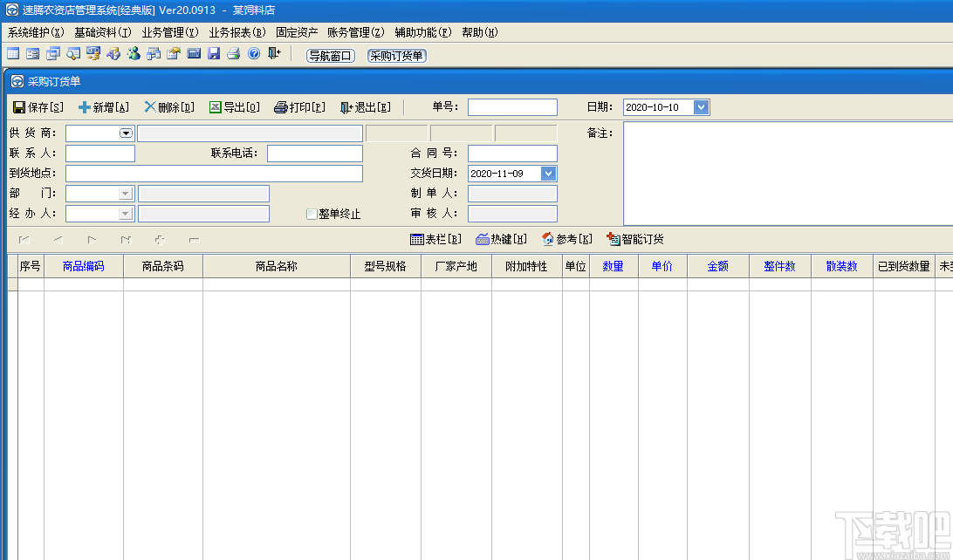The height and width of the screenshot is (560, 953).
Task: Click the 金额 column header
Action: [x=717, y=266]
